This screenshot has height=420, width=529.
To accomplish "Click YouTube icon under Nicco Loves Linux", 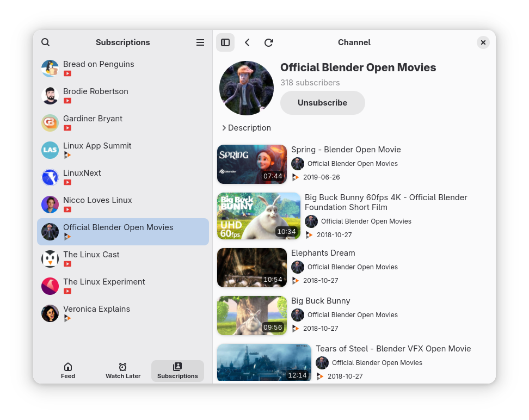I will (x=67, y=209).
